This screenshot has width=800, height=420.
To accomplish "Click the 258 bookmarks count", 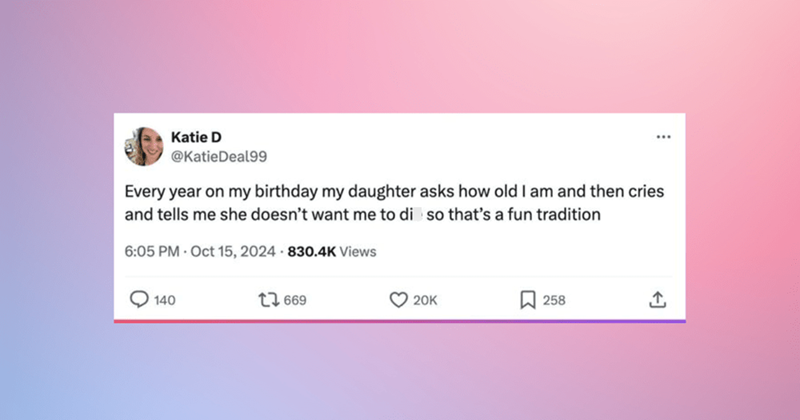I will click(x=554, y=300).
